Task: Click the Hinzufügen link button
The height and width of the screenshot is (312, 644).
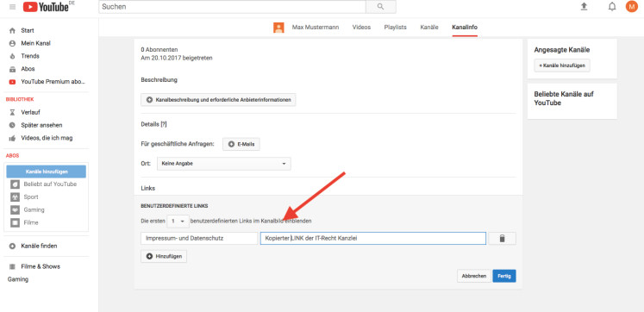Action: pyautogui.click(x=164, y=257)
